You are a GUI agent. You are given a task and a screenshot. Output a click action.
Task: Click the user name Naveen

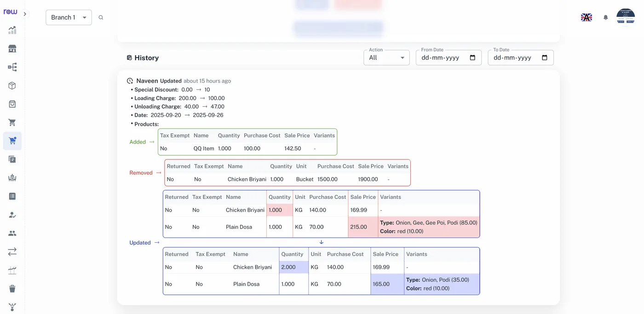(147, 81)
